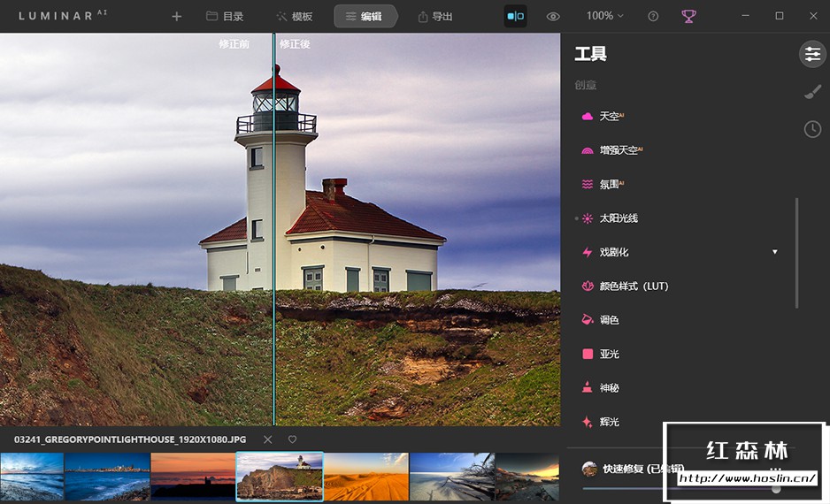
Task: Click the tools panel vertical scrollbar
Action: point(796,253)
